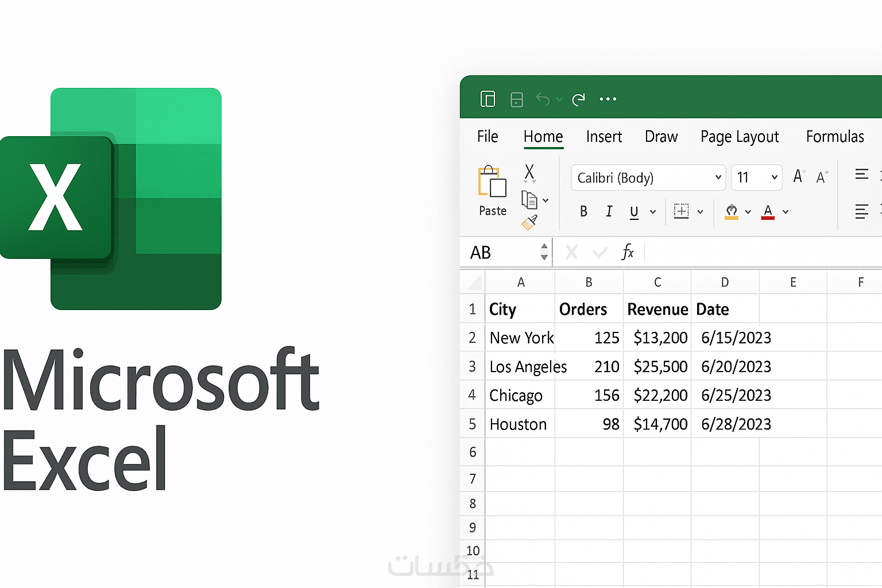Select the Revenue header cell
This screenshot has height=588, width=882.
(657, 310)
